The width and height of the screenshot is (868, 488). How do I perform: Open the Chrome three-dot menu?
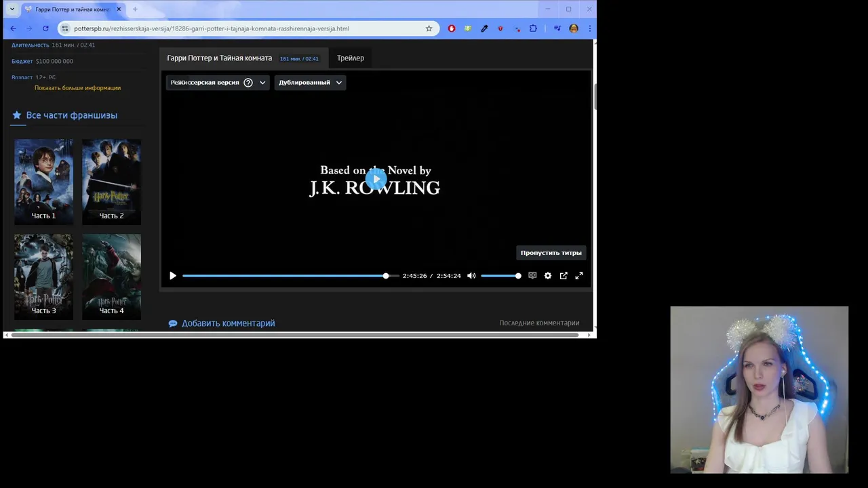pos(589,28)
